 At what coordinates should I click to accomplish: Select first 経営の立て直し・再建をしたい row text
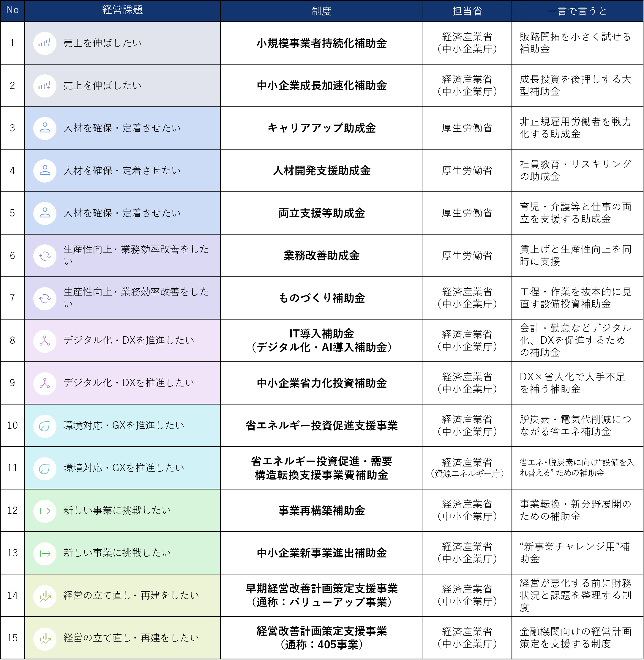(131, 596)
